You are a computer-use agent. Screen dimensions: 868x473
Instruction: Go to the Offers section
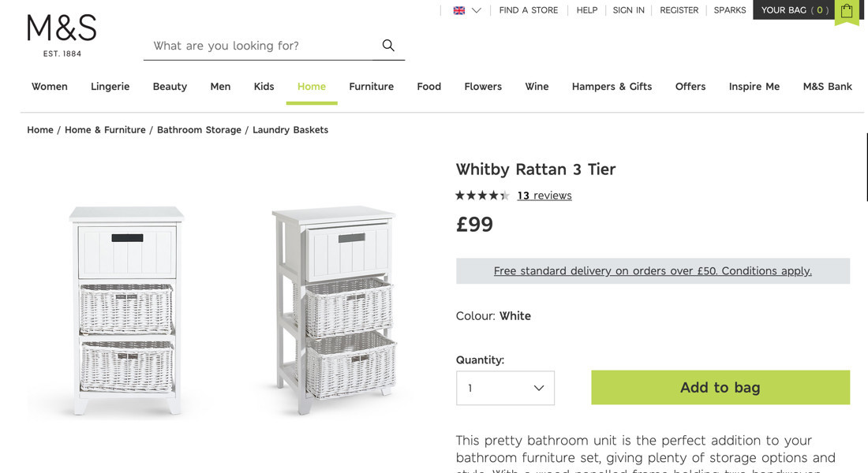pyautogui.click(x=690, y=87)
